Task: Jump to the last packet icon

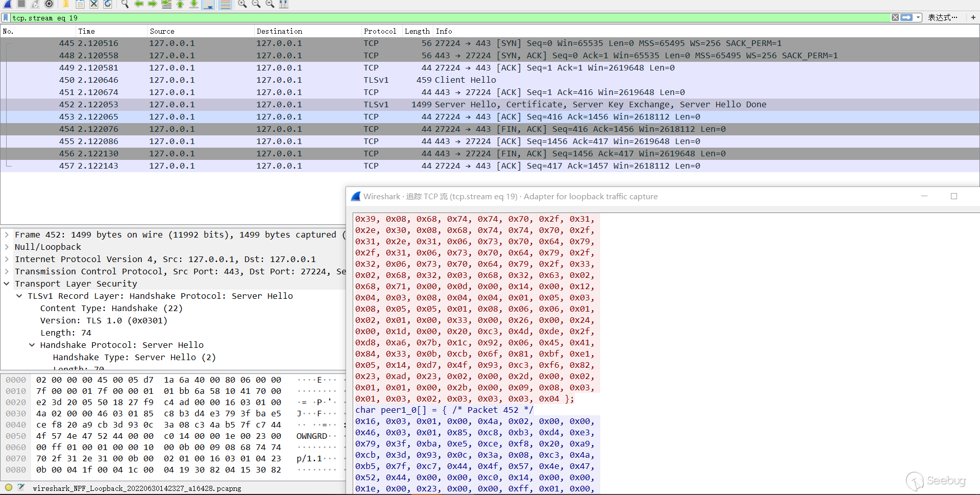Action: point(194,4)
